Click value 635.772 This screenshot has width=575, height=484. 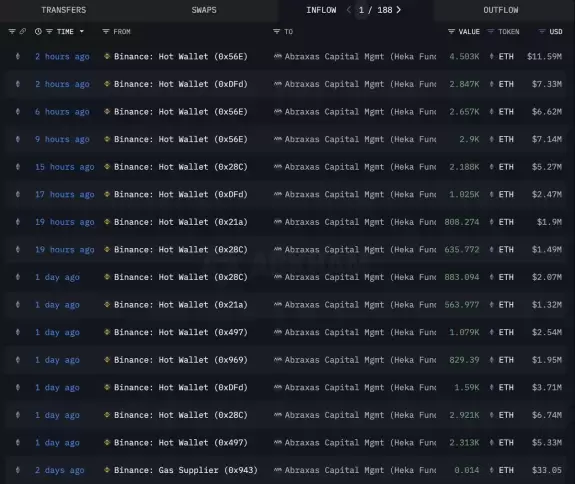462,250
